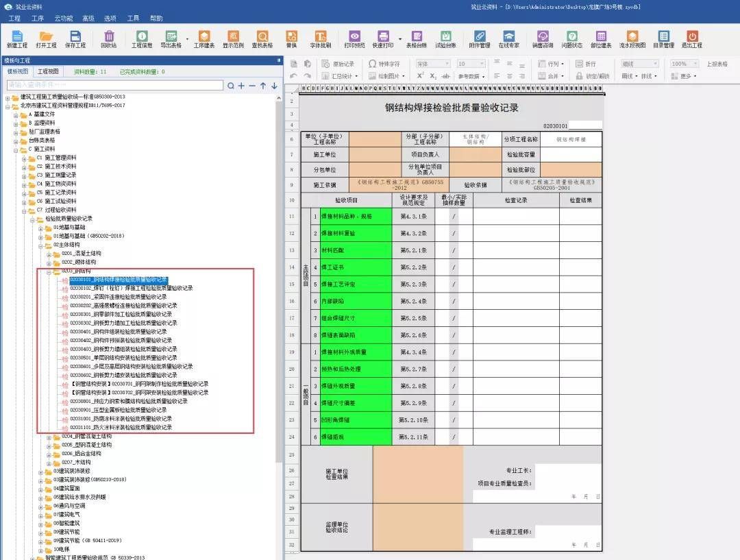Open the 细线 line style dropdown
Screen dimensions: 740x560
[x=639, y=64]
